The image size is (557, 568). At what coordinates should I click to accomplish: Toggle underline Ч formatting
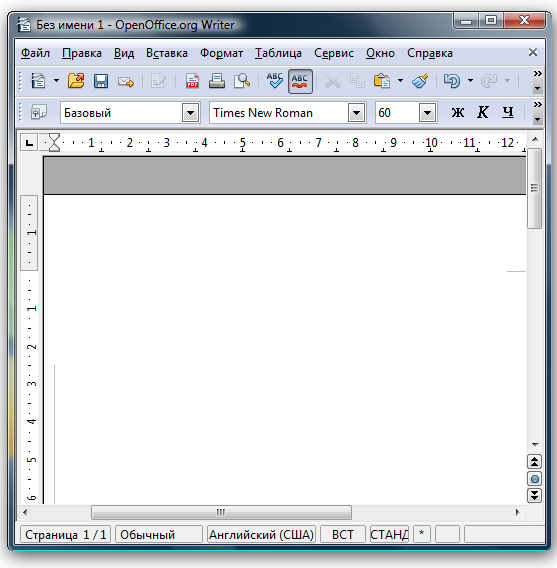(x=508, y=112)
